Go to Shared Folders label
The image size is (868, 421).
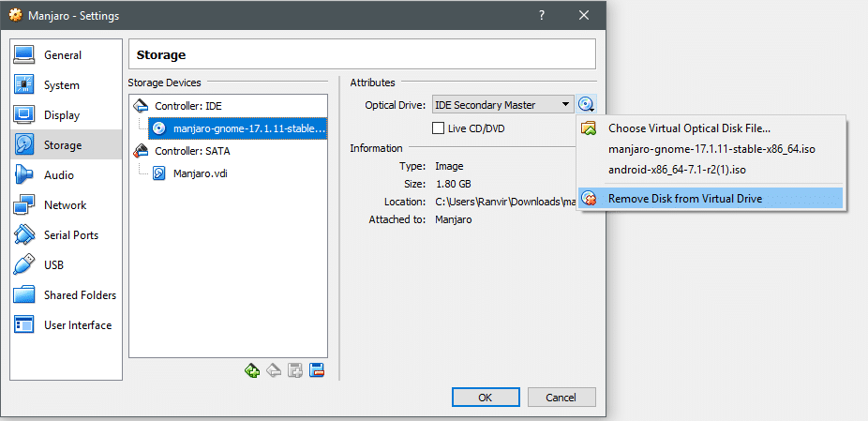tap(81, 294)
